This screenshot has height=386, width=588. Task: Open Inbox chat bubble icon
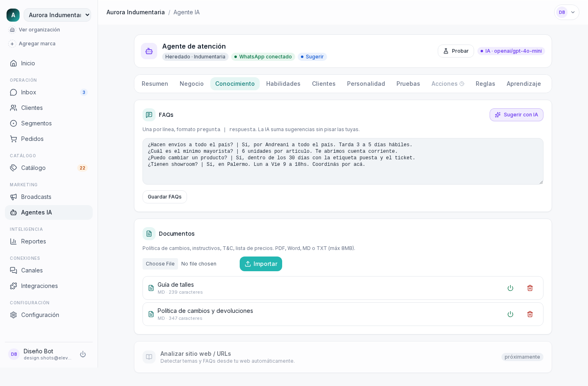[13, 92]
